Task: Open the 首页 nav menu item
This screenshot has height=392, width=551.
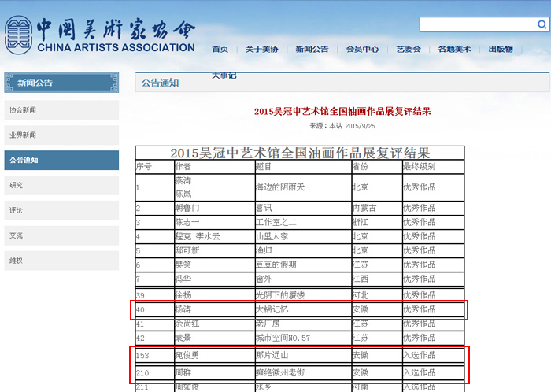Action: click(x=220, y=49)
